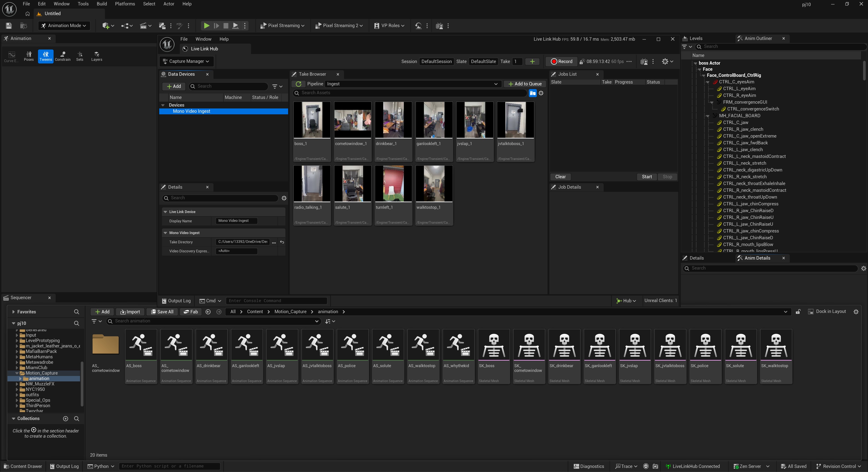Collapse the Live Link Device section

pyautogui.click(x=166, y=212)
